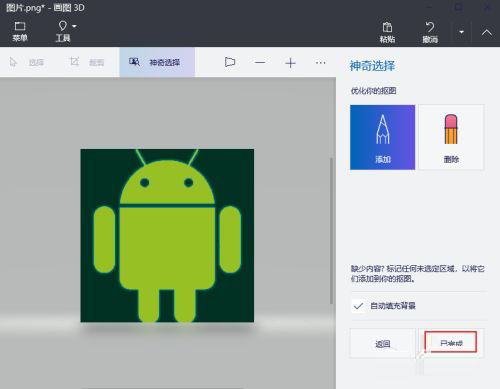
Task: Choose the 选择 select tool
Action: click(27, 62)
